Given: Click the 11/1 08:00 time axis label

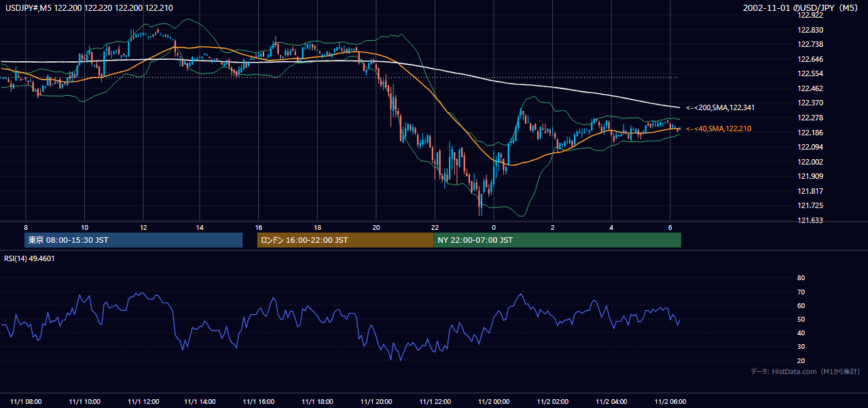Looking at the screenshot, I should [26, 401].
